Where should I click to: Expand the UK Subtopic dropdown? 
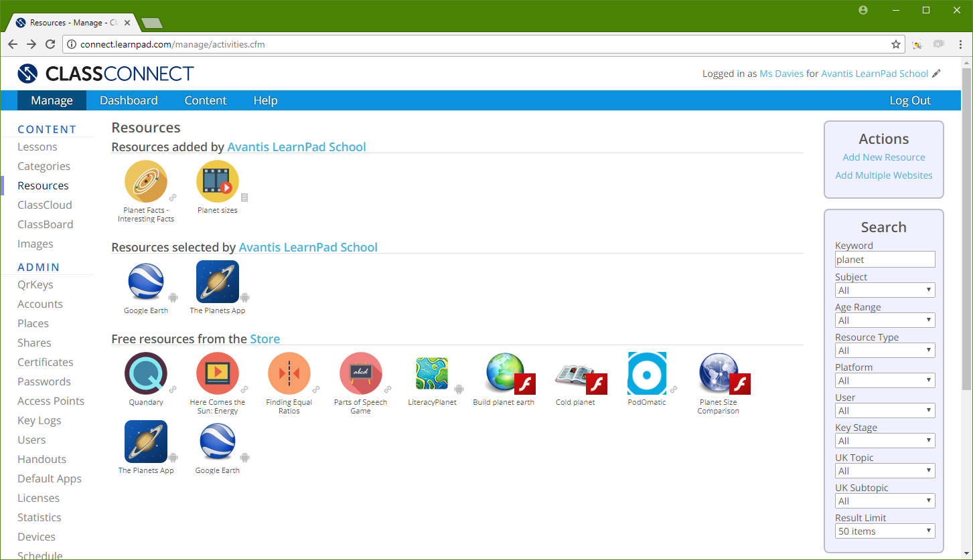pyautogui.click(x=885, y=501)
